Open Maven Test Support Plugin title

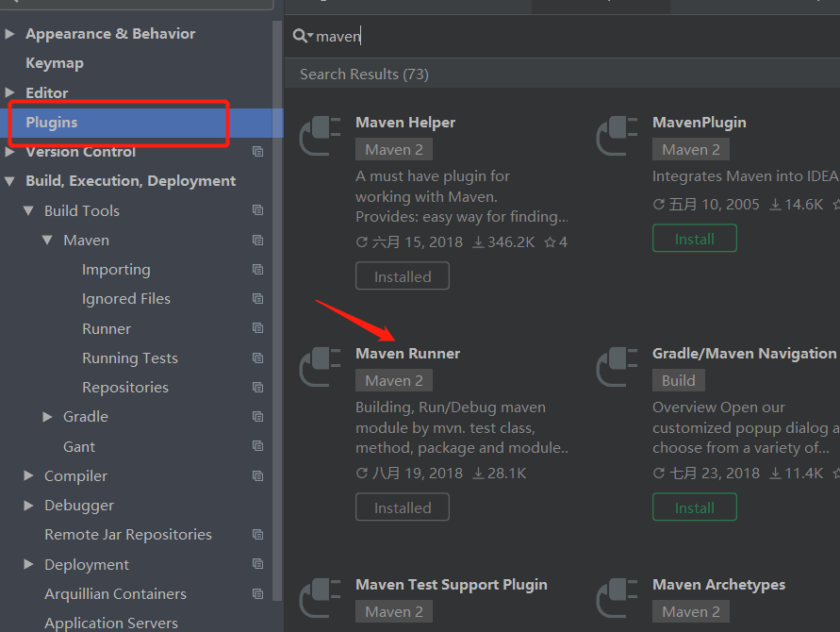[452, 585]
